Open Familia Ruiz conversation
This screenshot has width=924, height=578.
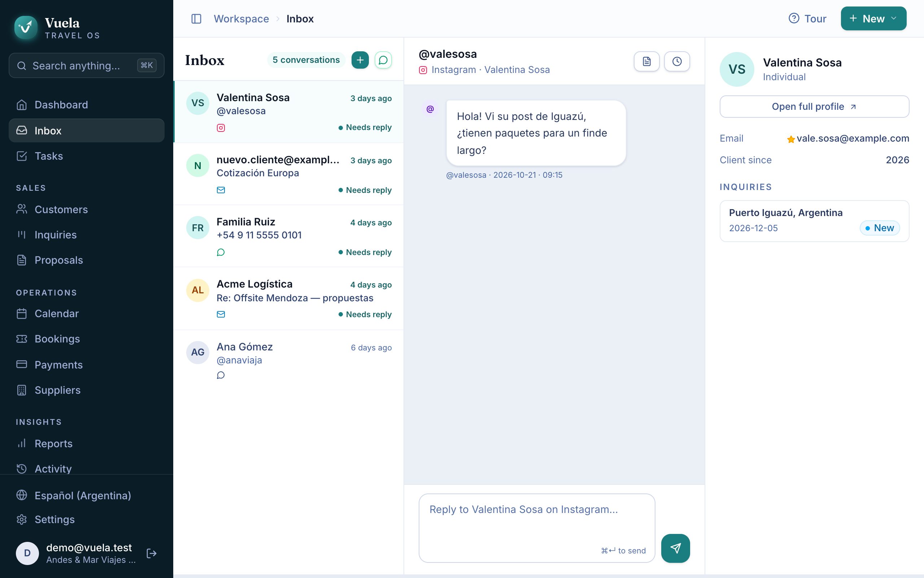tap(289, 236)
